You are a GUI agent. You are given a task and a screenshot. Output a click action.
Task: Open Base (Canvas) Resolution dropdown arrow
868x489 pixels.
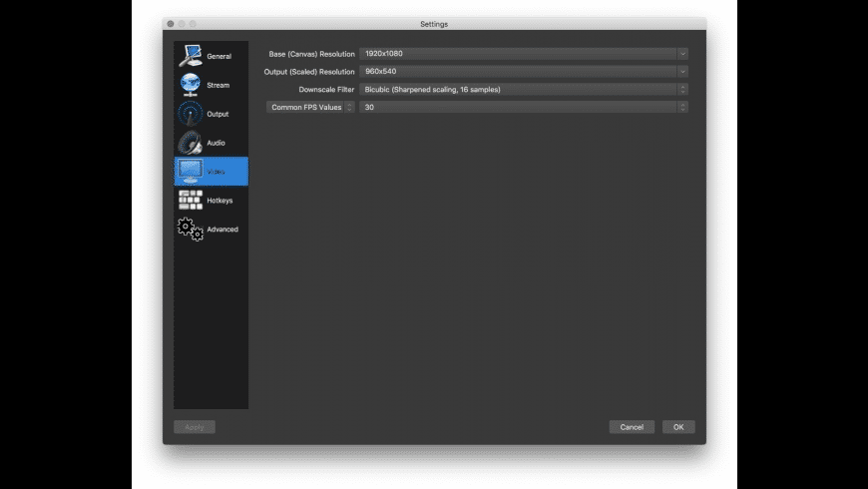[x=682, y=54]
